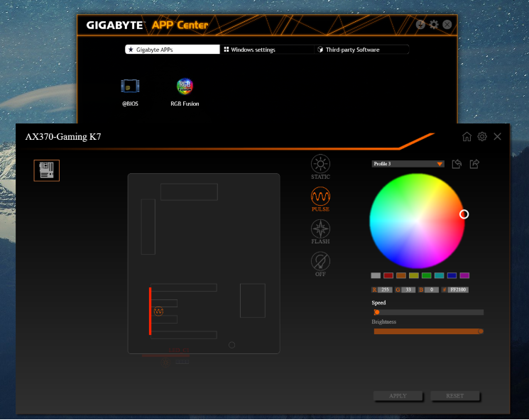The height and width of the screenshot is (420, 529).
Task: Select the red preset swatch
Action: coord(388,275)
